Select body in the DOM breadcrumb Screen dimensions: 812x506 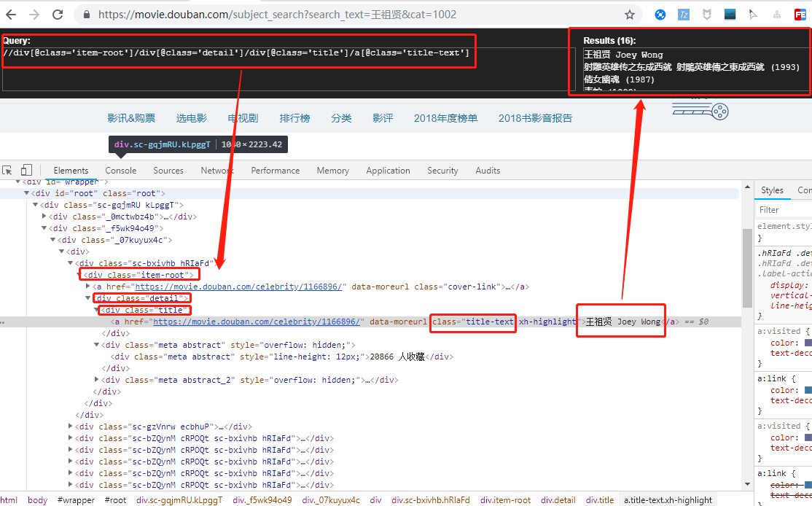point(37,499)
